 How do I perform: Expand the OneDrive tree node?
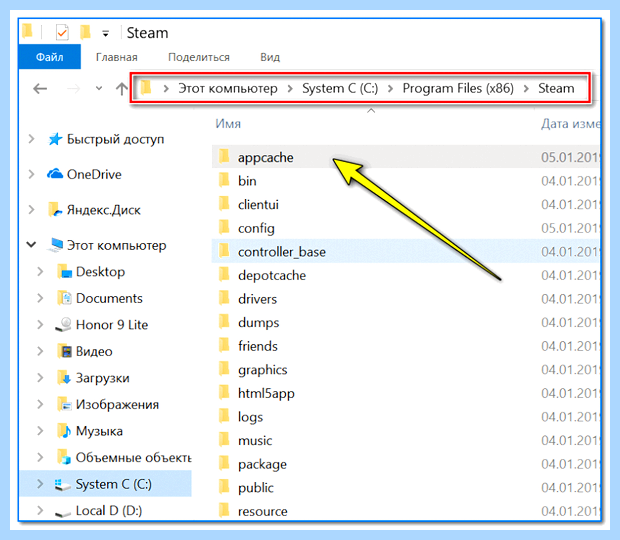pos(31,174)
